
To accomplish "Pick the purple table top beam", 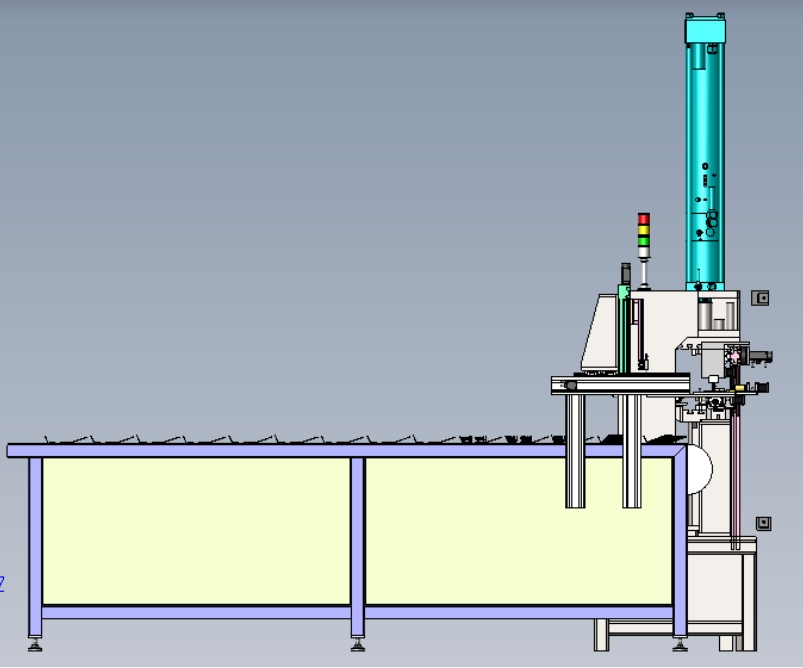I will coord(346,451).
